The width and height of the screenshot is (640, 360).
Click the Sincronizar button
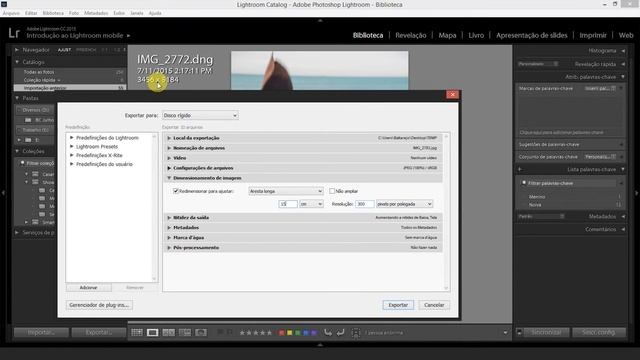(x=546, y=332)
